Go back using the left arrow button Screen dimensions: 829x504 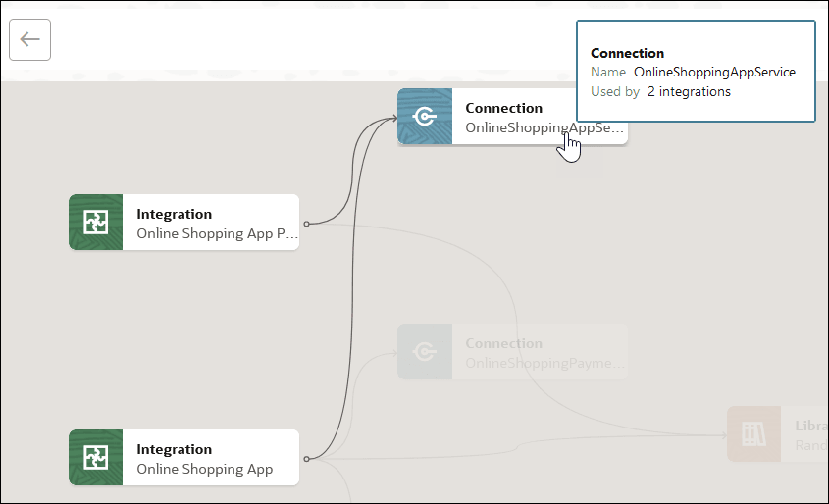click(29, 39)
